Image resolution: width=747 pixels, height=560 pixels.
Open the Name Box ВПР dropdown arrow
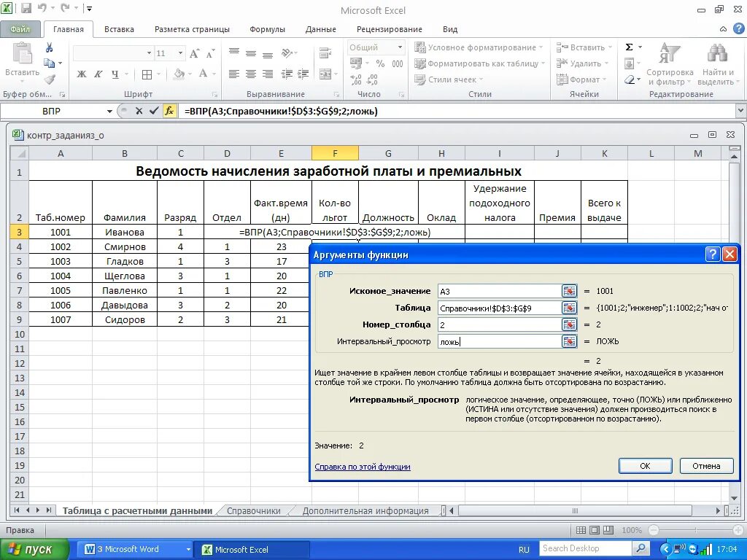point(109,112)
